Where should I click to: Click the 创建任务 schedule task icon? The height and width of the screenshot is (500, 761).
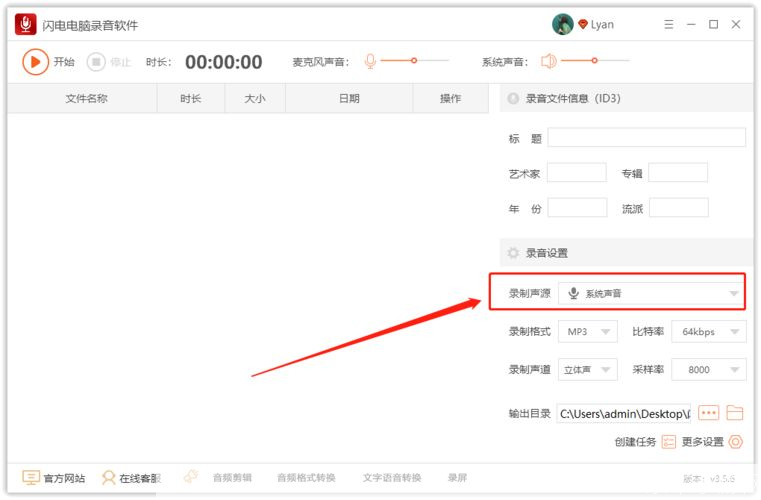668,442
